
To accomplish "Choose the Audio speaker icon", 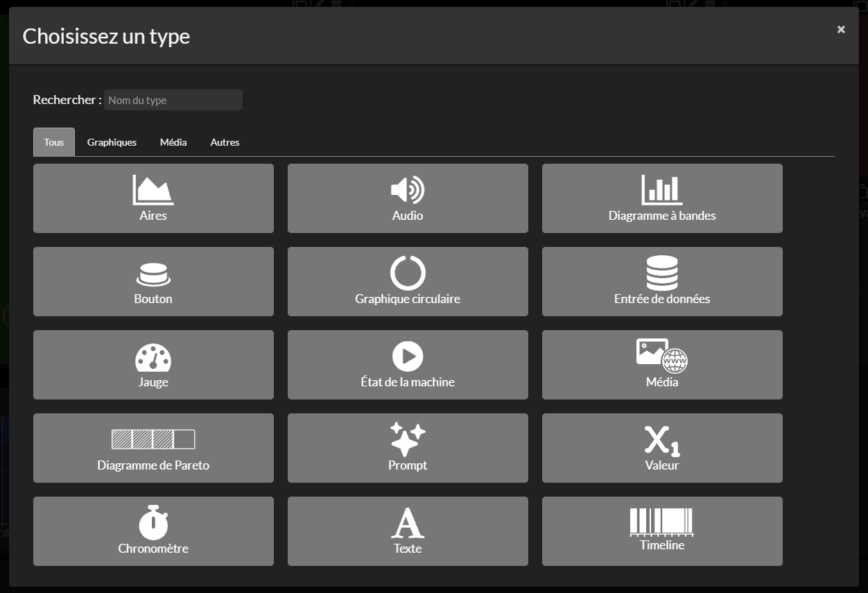I will click(x=408, y=190).
